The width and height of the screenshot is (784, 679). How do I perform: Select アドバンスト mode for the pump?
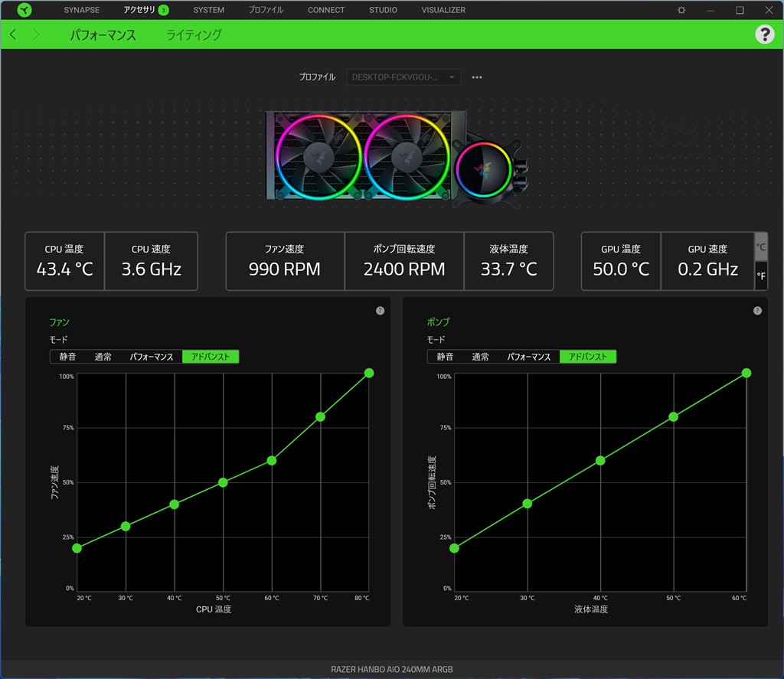pos(587,357)
